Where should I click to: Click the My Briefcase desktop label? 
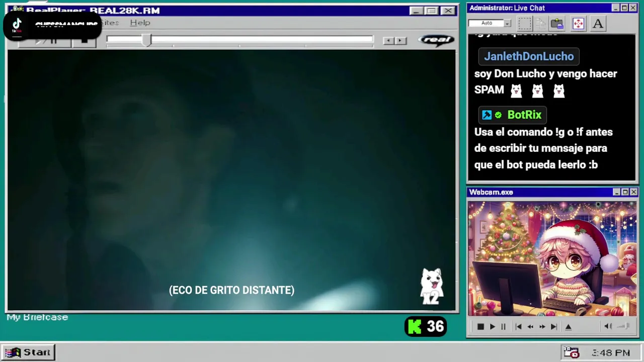pos(37,317)
